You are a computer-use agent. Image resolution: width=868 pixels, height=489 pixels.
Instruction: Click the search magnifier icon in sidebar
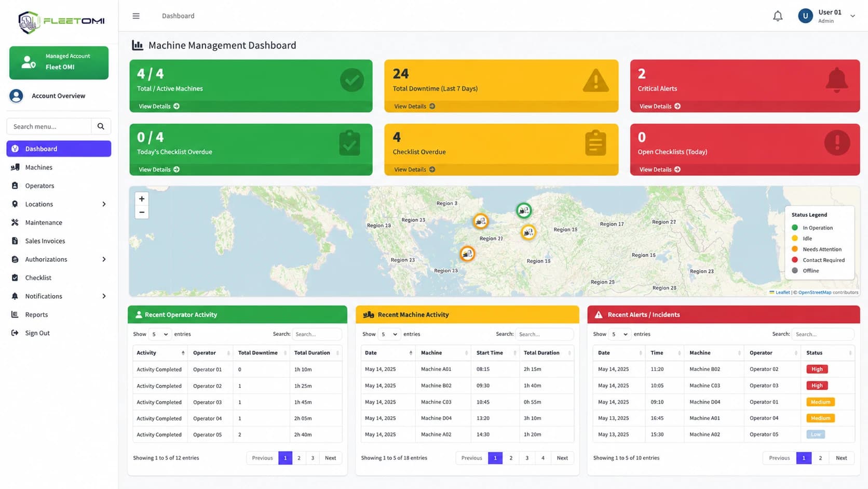[101, 126]
